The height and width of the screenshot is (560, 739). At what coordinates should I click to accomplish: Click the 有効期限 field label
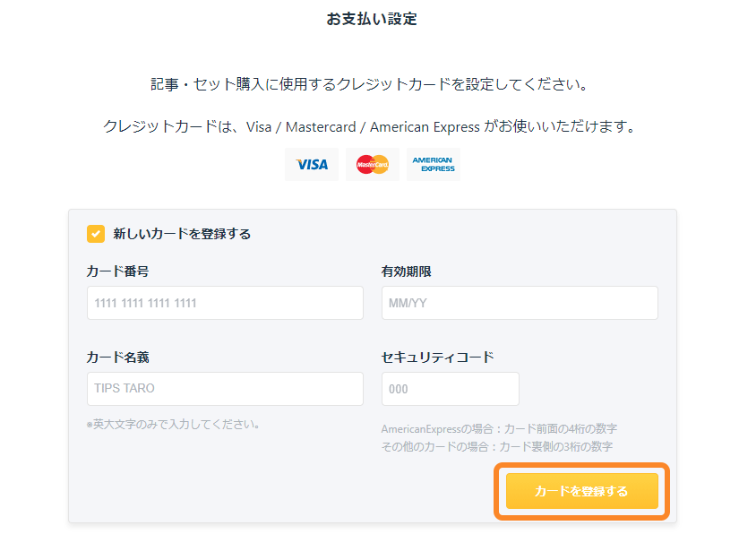coord(407,271)
